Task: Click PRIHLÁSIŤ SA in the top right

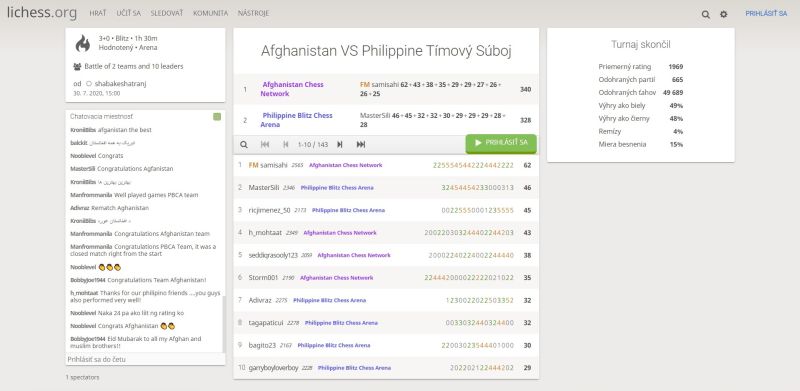Action: click(766, 13)
